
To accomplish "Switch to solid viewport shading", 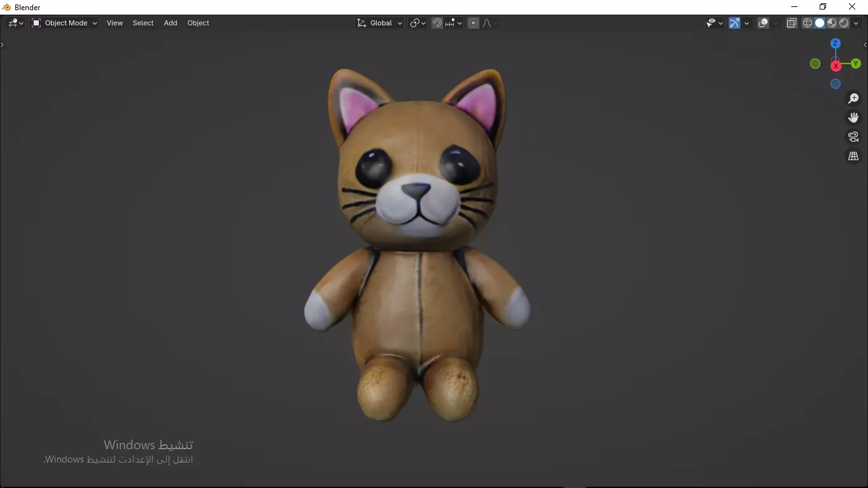I will [x=820, y=23].
